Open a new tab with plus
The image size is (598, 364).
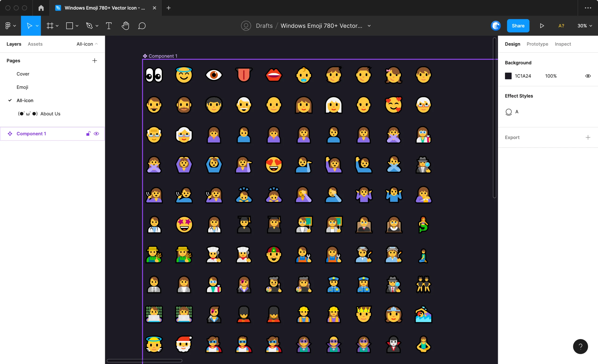(x=168, y=8)
